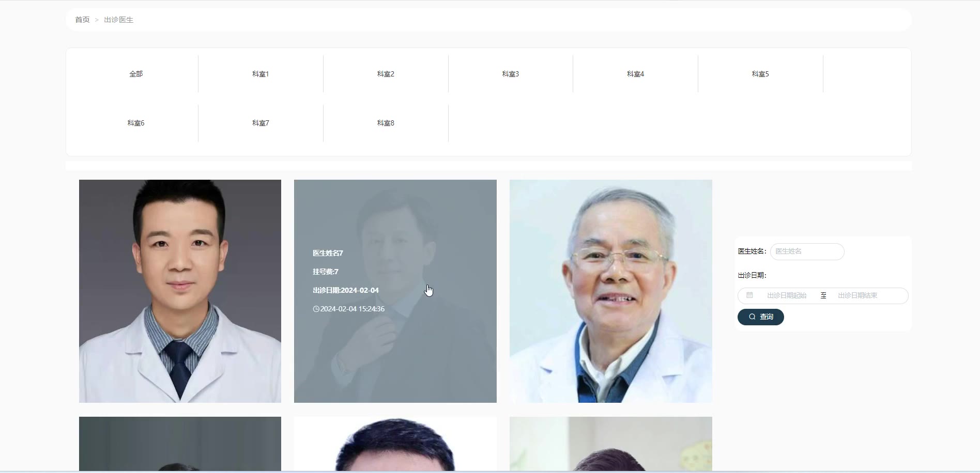This screenshot has height=473, width=980.
Task: Select the 科室8 department filter
Action: 386,123
